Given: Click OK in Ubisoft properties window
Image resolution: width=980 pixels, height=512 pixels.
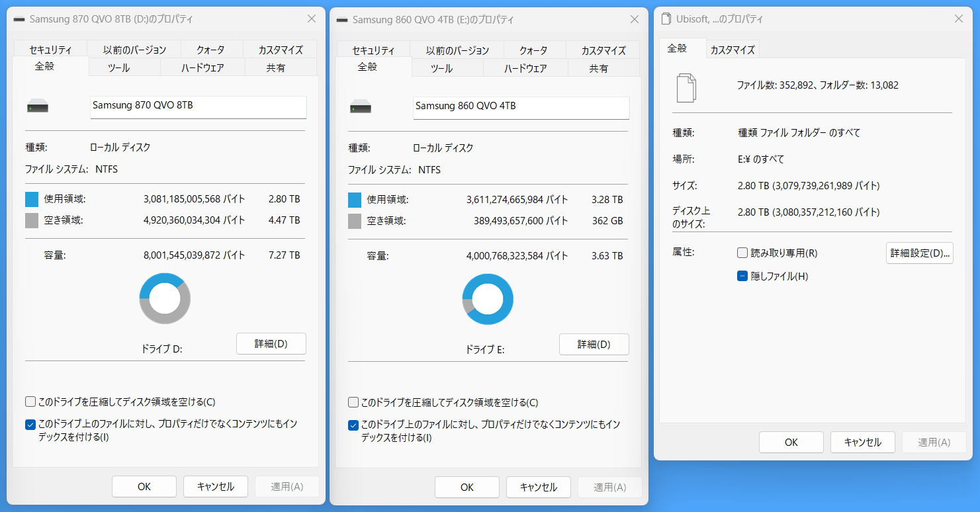Looking at the screenshot, I should 791,443.
